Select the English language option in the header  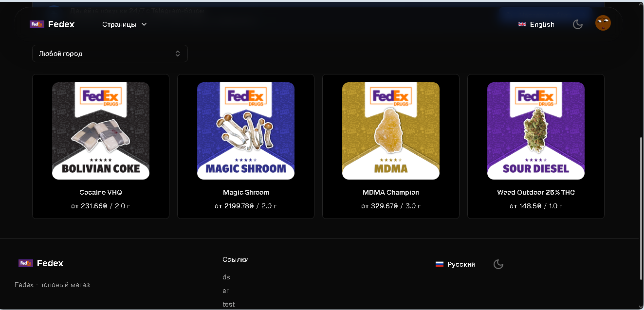point(536,24)
